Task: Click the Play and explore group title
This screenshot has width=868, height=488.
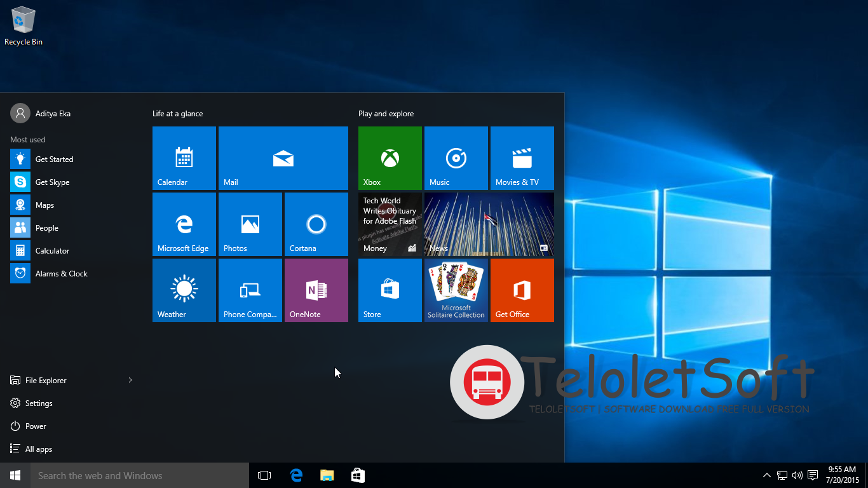Action: tap(386, 114)
